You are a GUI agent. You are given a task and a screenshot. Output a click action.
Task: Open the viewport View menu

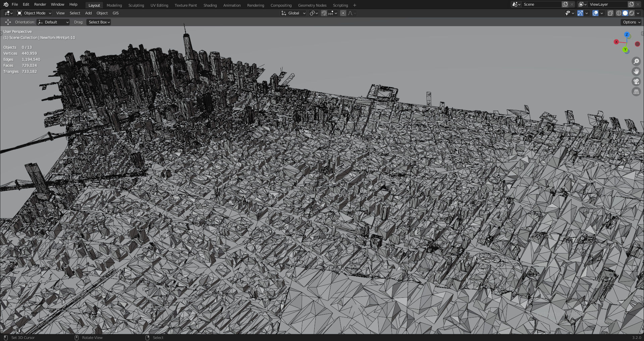pyautogui.click(x=60, y=13)
